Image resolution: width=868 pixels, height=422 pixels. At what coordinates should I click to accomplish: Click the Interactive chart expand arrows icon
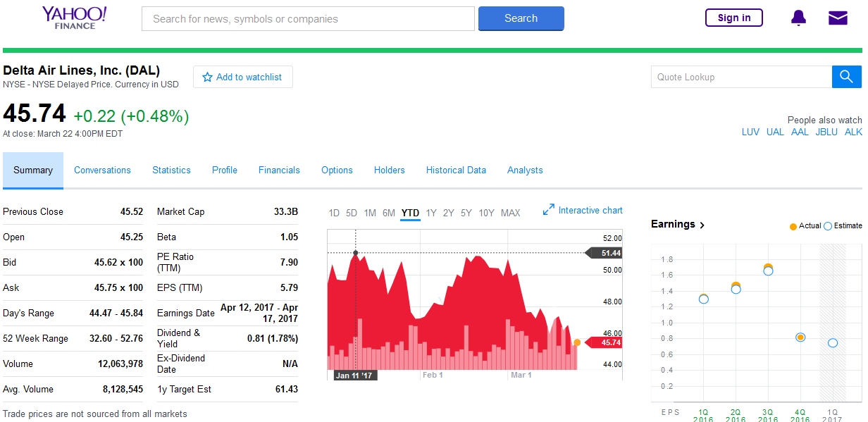[549, 210]
